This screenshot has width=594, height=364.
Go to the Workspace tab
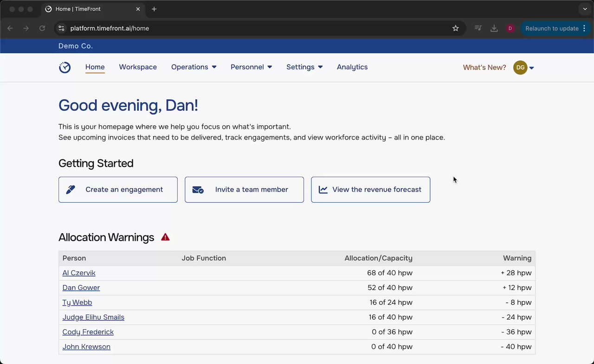[x=138, y=67]
